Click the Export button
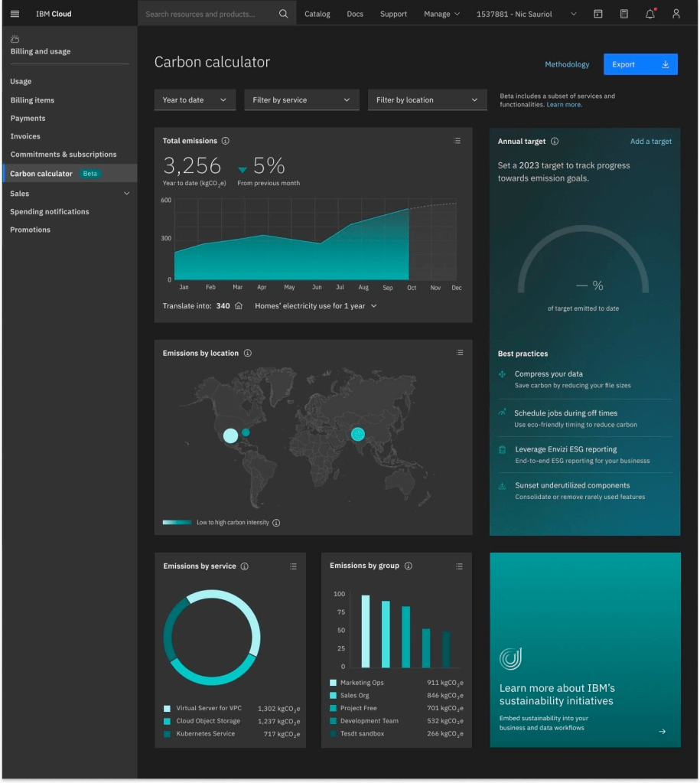Image resolution: width=700 pixels, height=783 pixels. (640, 64)
